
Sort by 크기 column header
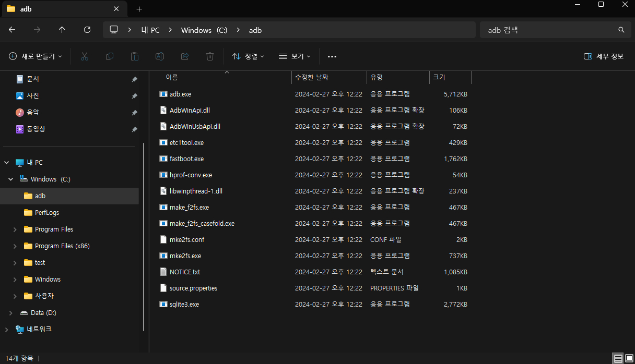point(439,77)
